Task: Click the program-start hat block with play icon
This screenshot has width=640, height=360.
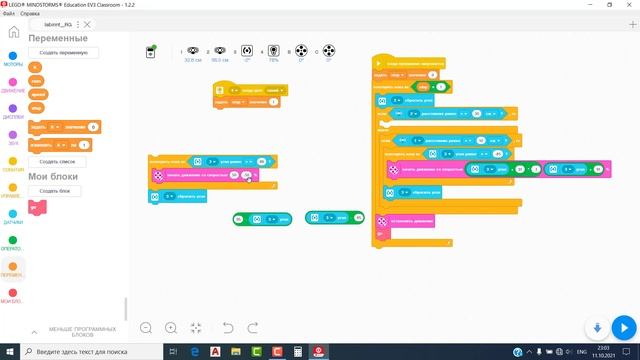Action: pos(408,63)
